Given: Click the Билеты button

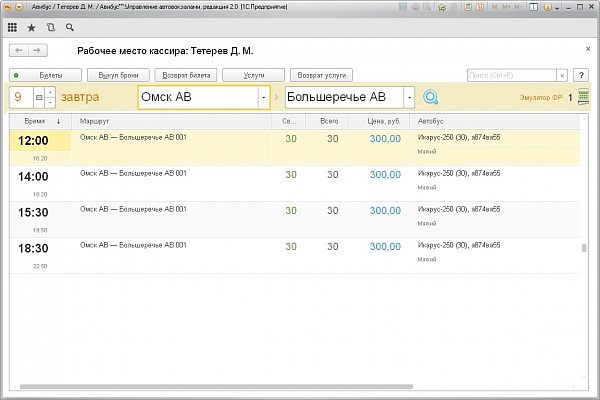Looking at the screenshot, I should pyautogui.click(x=43, y=75).
